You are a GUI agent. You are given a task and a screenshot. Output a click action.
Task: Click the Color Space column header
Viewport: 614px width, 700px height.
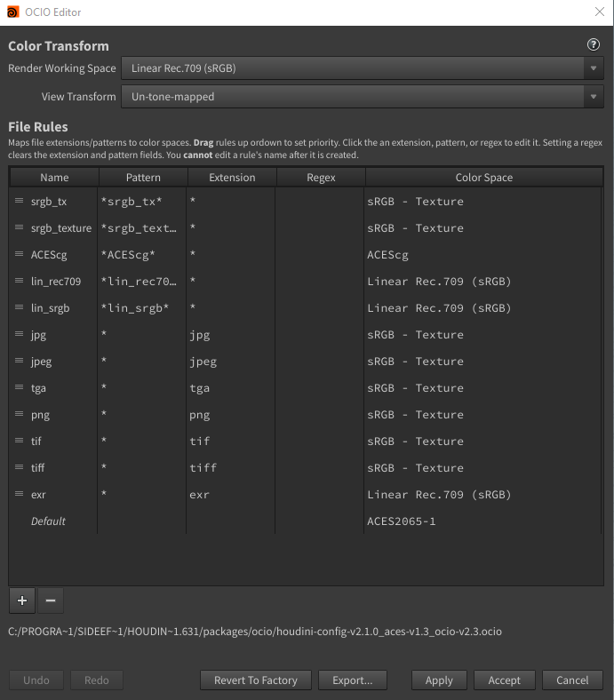coord(484,178)
